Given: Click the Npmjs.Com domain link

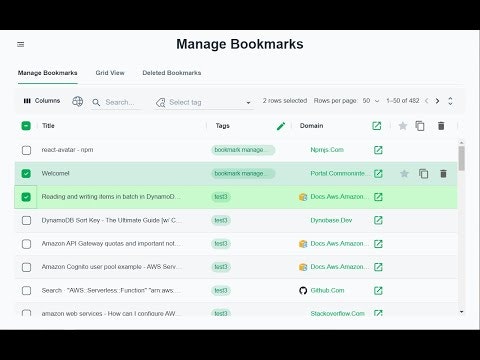Looking at the screenshot, I should pyautogui.click(x=327, y=150).
